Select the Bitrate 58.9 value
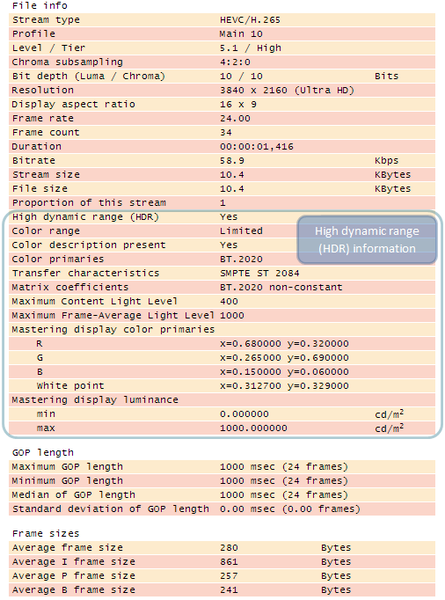Viewport: 445px width, 600px height. coord(232,161)
